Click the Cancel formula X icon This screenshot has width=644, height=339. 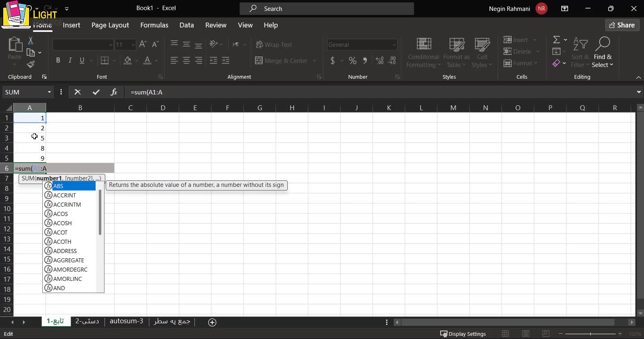click(78, 92)
